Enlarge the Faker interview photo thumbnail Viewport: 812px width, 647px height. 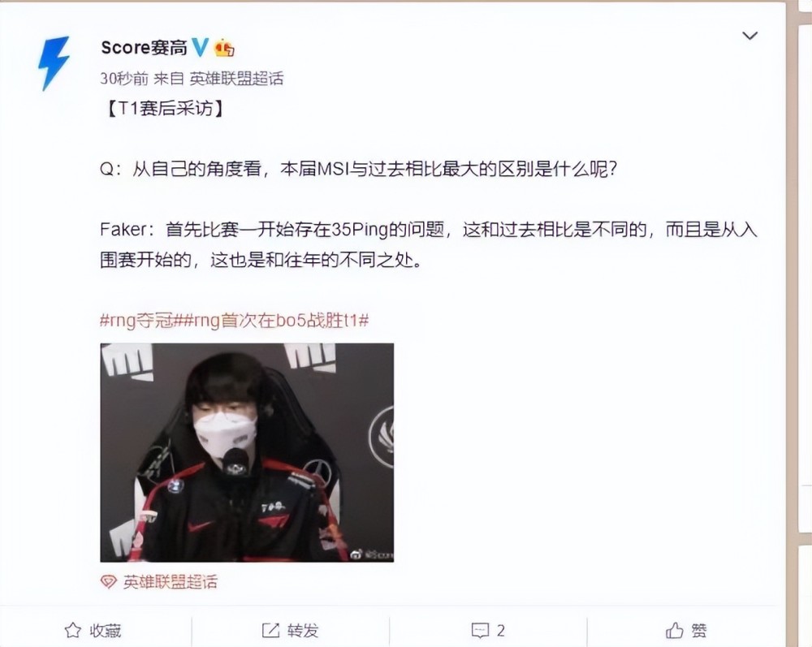[247, 452]
